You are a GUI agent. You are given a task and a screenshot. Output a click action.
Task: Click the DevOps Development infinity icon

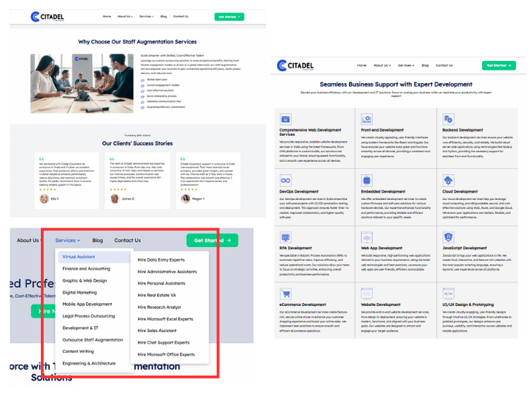[285, 181]
